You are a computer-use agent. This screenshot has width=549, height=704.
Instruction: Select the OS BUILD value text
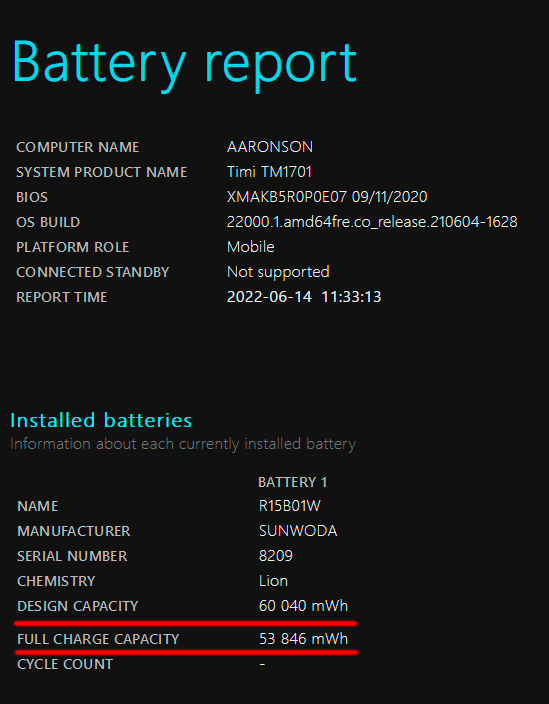(x=372, y=222)
